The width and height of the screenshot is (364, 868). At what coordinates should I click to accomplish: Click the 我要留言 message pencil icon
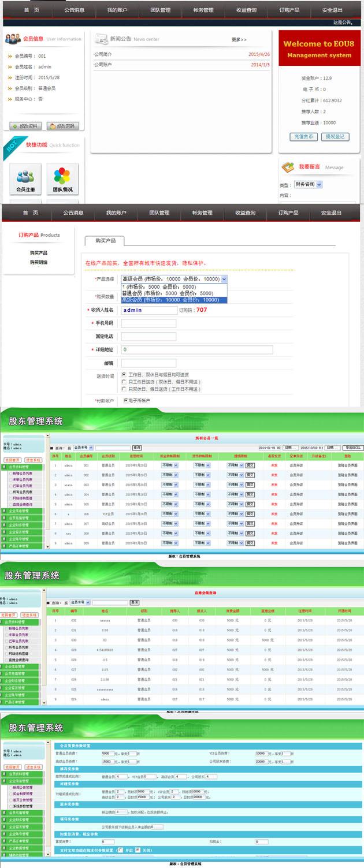pos(288,167)
